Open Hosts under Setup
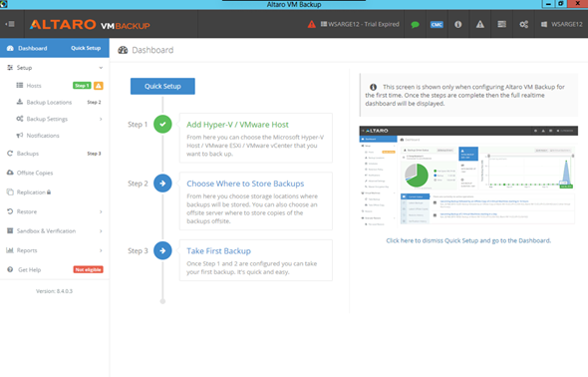Screen dimensions: 588x377 click(x=34, y=86)
